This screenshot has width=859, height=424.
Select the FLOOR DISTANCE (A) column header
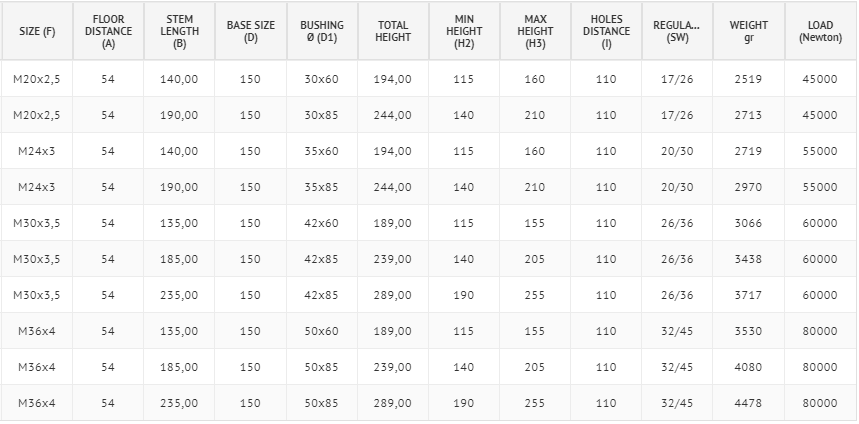coord(108,31)
